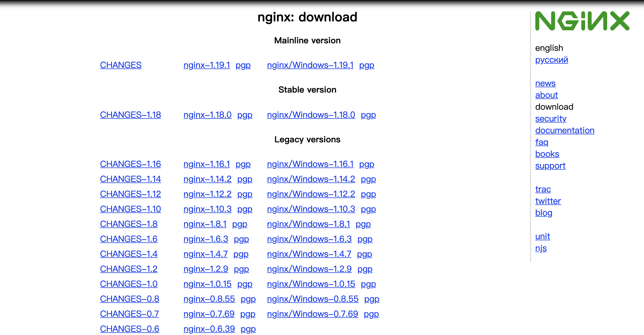Download nginx/Windows-1.4.7 legacy build
This screenshot has width=644, height=335.
tap(309, 254)
